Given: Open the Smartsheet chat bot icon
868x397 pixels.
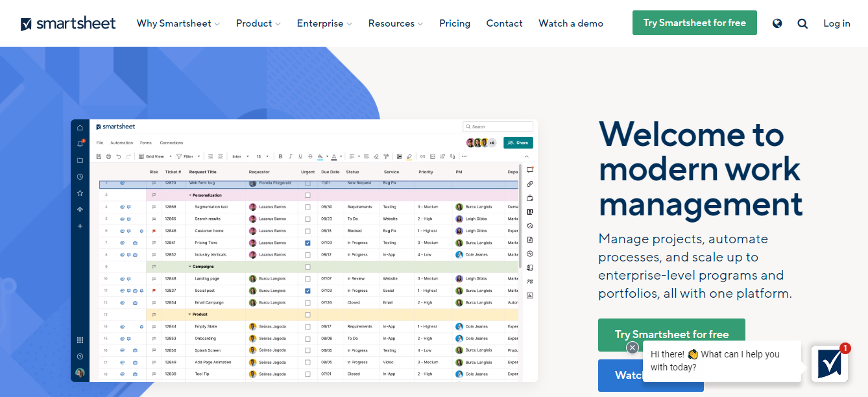Looking at the screenshot, I should coord(830,364).
